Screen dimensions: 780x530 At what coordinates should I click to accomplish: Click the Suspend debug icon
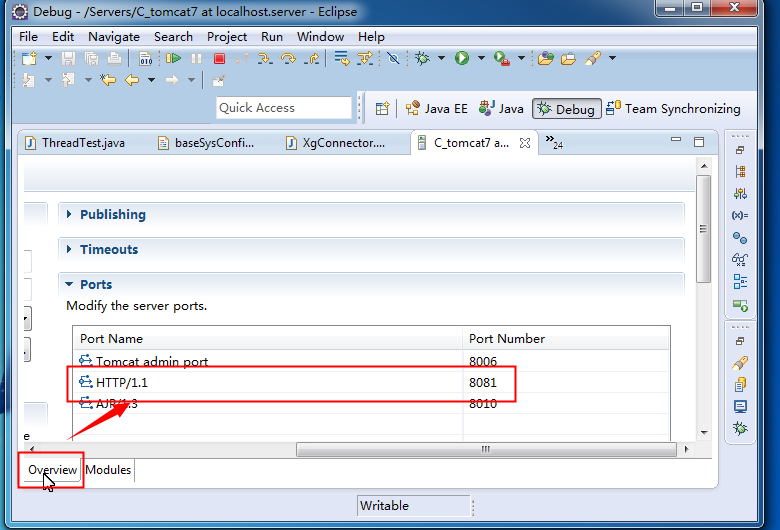pos(196,59)
